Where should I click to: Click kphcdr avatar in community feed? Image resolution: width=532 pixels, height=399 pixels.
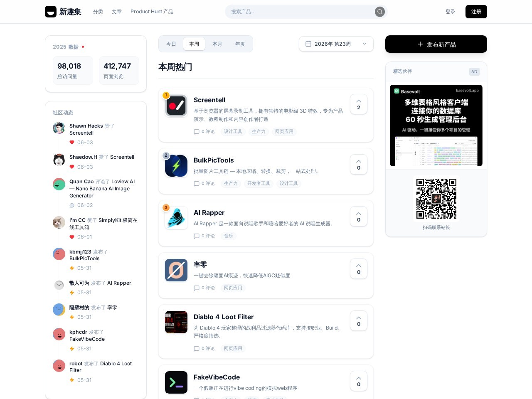pyautogui.click(x=59, y=334)
